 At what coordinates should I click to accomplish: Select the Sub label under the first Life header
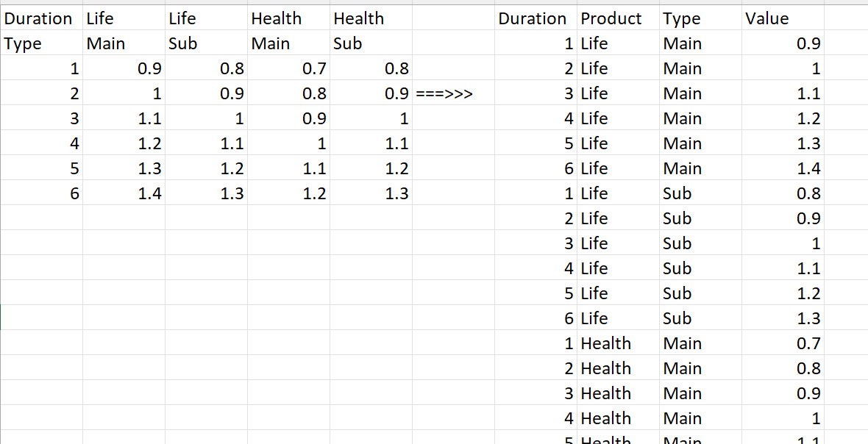[183, 44]
